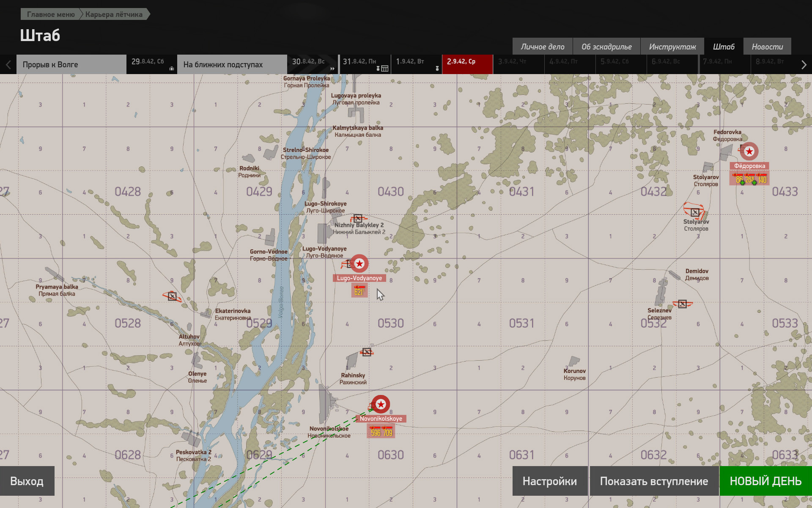Switch to the Инструктаж tab

tap(672, 47)
